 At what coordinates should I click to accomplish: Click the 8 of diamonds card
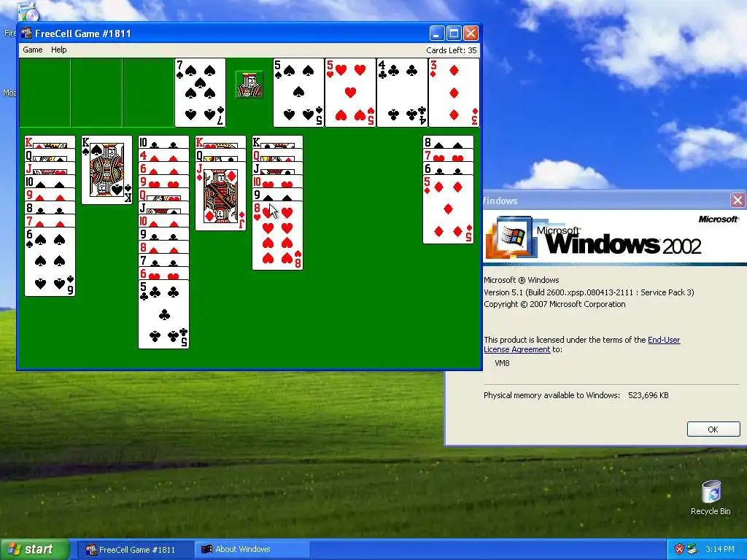tap(163, 247)
